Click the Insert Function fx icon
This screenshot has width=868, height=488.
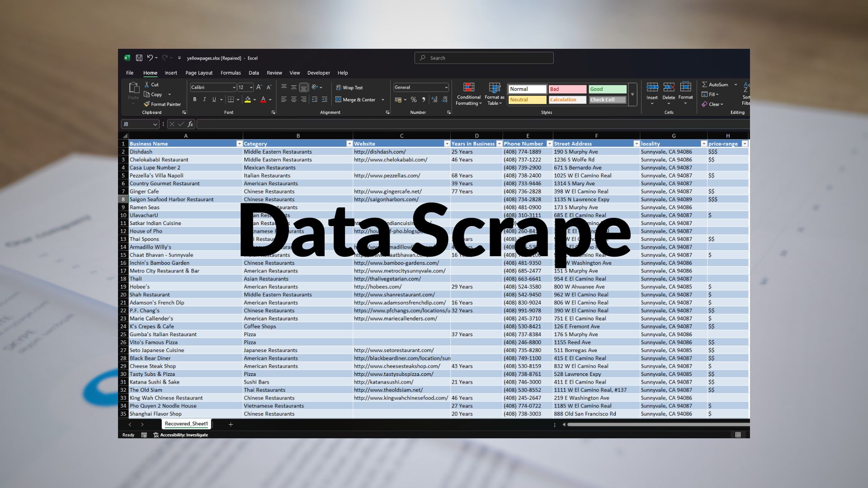click(x=190, y=124)
